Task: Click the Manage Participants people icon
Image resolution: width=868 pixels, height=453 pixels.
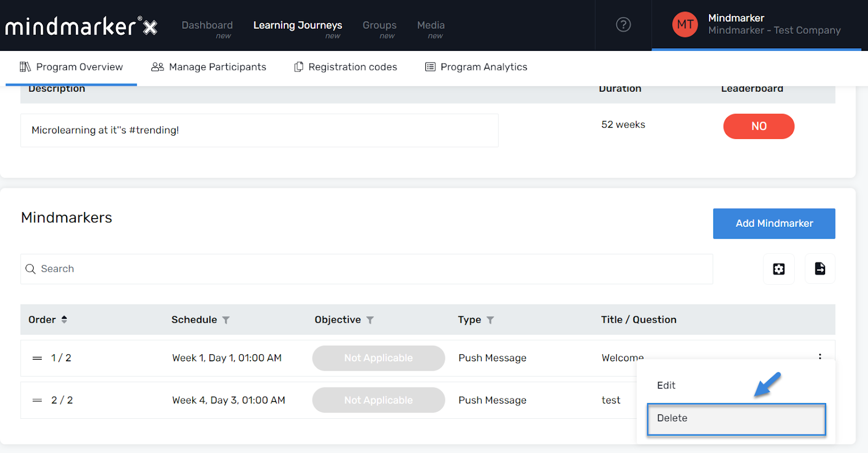Action: click(x=157, y=67)
